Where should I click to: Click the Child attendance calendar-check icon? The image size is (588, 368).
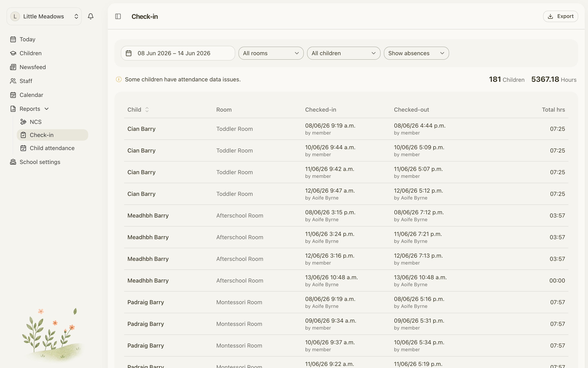click(23, 148)
